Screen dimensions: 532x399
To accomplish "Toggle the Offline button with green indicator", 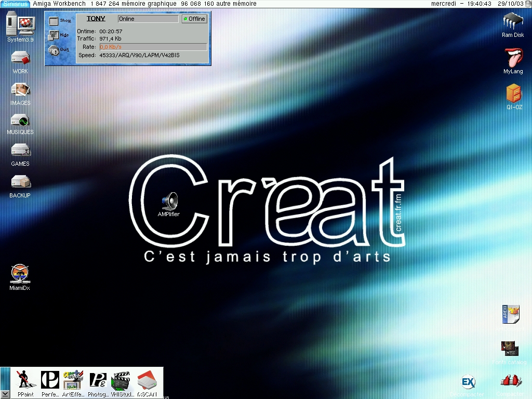I will [x=194, y=19].
